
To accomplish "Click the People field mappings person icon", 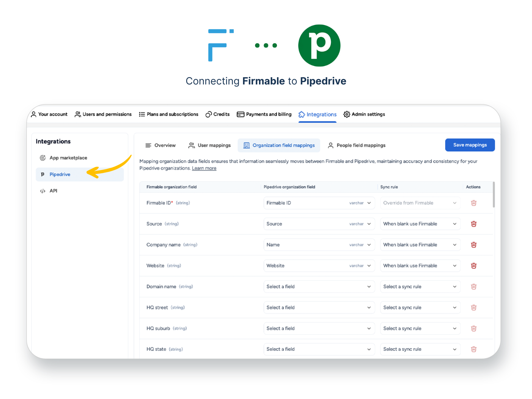I will (x=331, y=145).
